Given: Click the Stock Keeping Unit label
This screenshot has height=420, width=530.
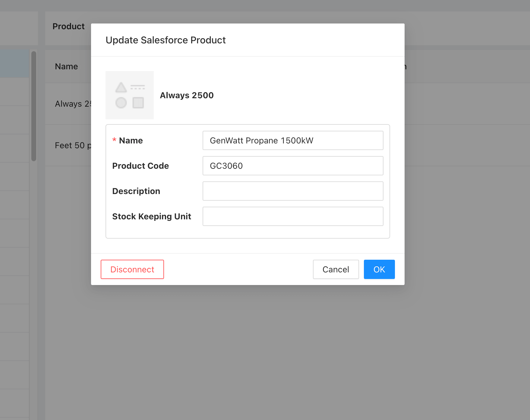Looking at the screenshot, I should [152, 216].
